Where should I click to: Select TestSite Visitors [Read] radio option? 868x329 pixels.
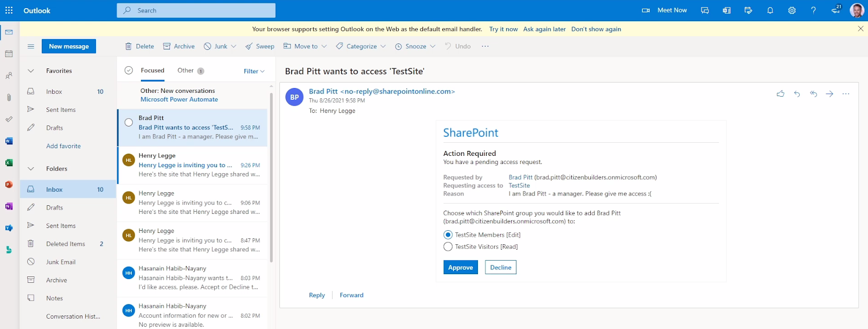(x=448, y=246)
